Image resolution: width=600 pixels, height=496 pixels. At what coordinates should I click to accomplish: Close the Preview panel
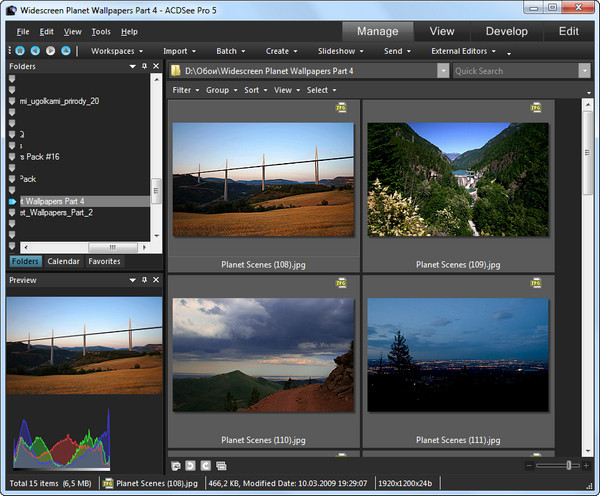[155, 281]
